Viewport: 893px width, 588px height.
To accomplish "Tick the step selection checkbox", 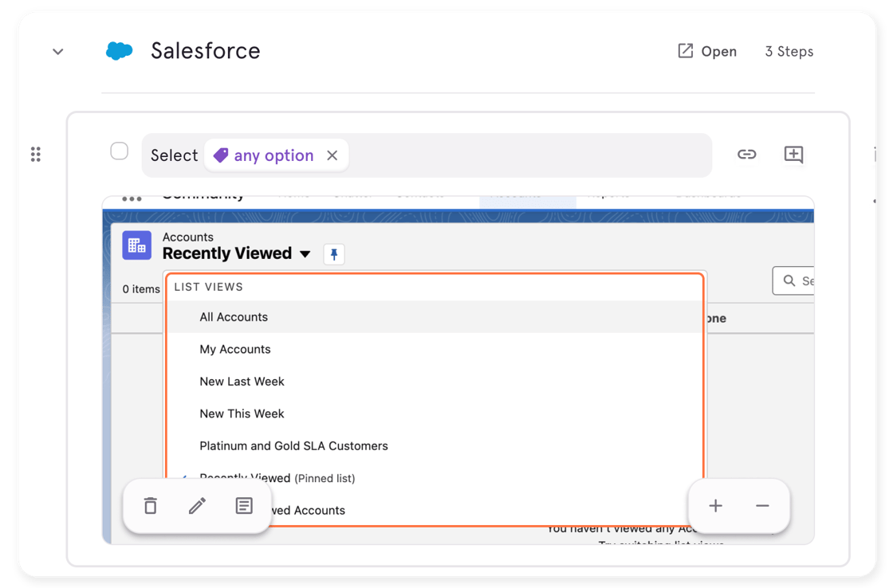I will click(x=119, y=151).
